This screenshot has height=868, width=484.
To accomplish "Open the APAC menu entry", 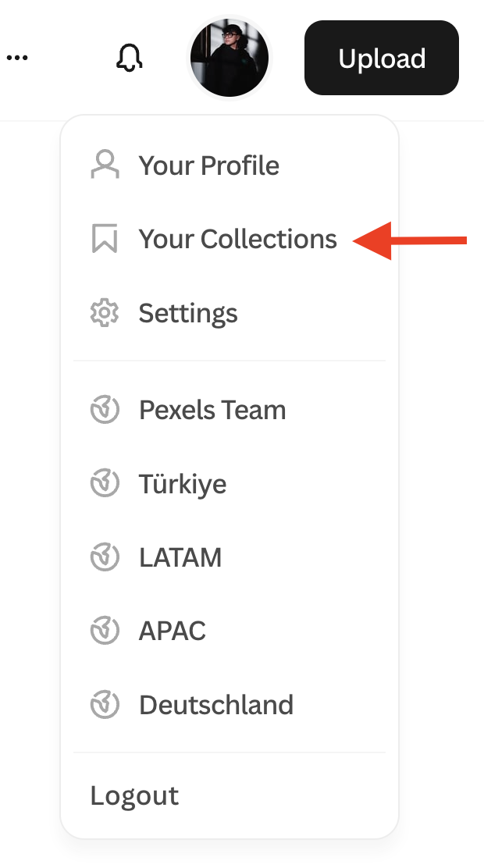I will pos(173,631).
